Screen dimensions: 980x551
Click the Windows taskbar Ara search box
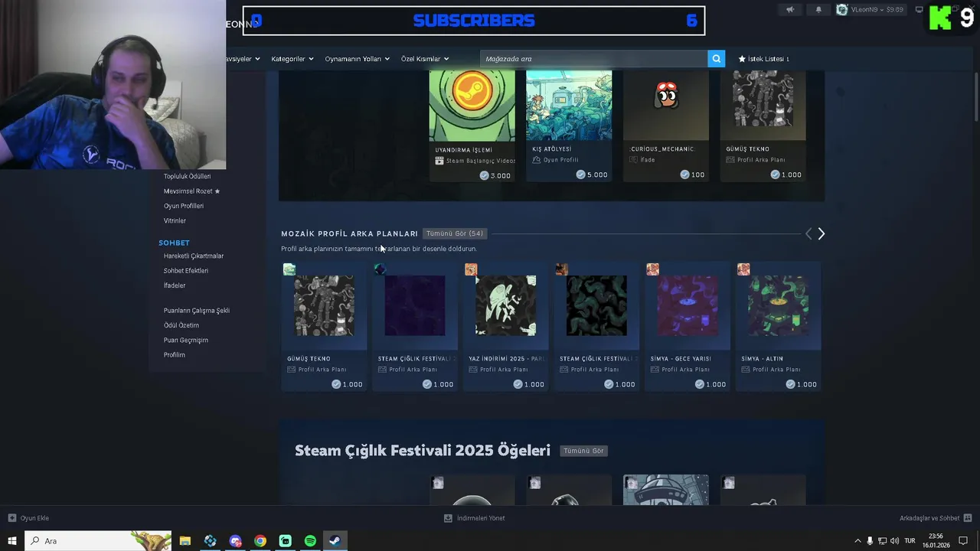tap(98, 541)
